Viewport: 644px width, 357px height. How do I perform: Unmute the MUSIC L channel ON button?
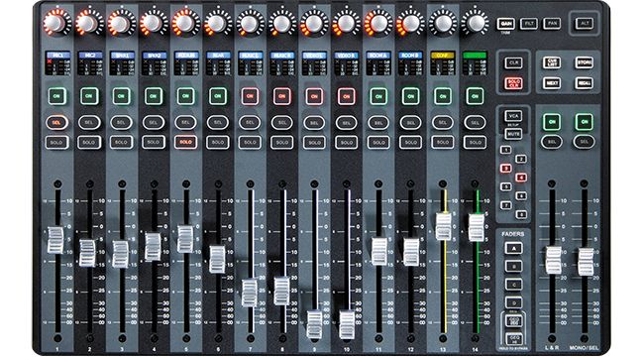(x=250, y=96)
